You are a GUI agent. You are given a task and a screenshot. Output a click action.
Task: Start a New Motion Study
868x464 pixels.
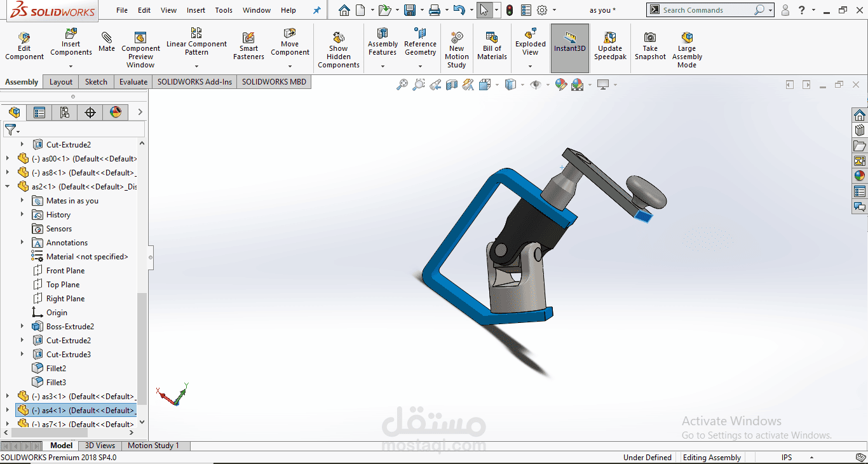click(x=456, y=50)
